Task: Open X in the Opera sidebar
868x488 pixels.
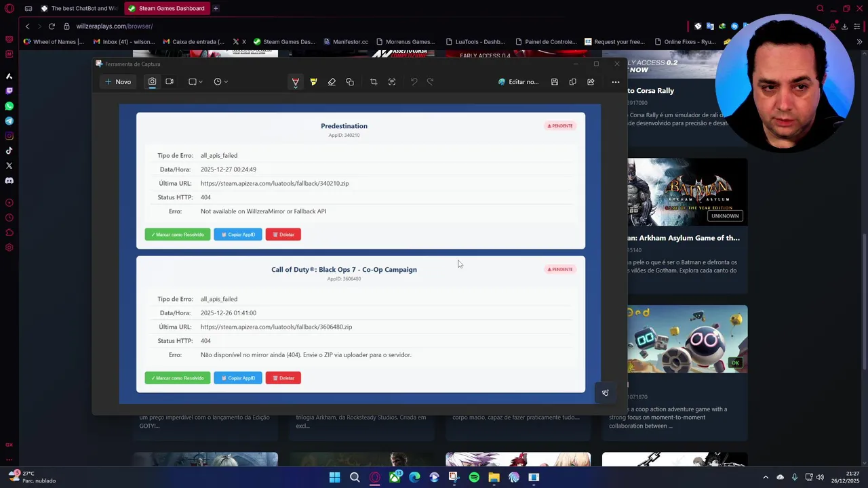Action: coord(9,165)
